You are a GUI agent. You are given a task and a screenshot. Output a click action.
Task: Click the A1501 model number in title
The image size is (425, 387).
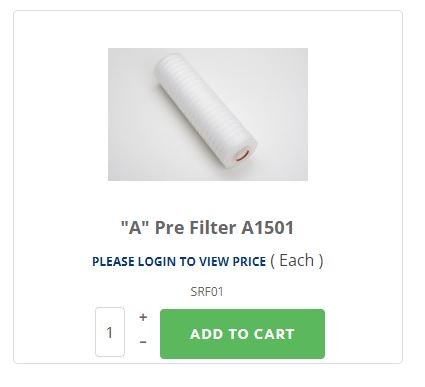(268, 228)
